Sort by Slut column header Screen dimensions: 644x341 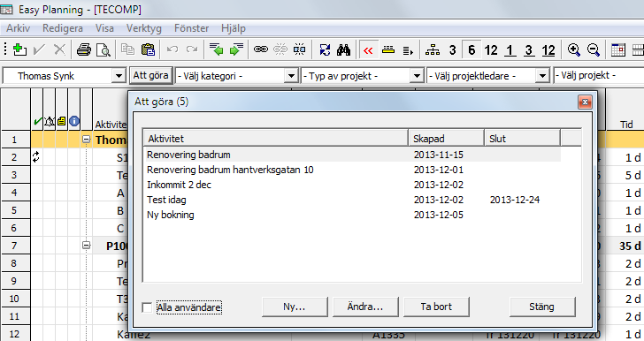tap(522, 139)
